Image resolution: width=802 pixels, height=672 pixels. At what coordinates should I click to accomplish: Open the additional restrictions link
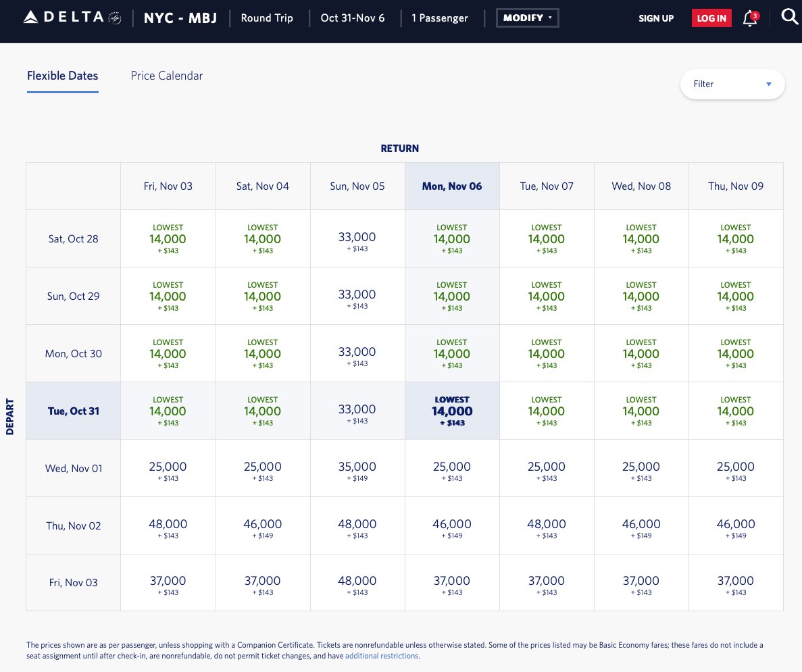tap(381, 655)
